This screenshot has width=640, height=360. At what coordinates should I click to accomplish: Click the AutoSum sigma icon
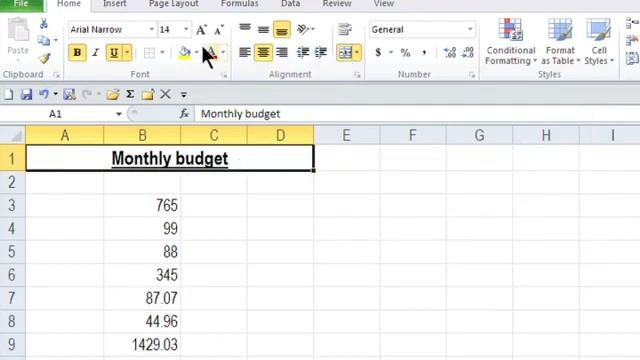(x=130, y=94)
